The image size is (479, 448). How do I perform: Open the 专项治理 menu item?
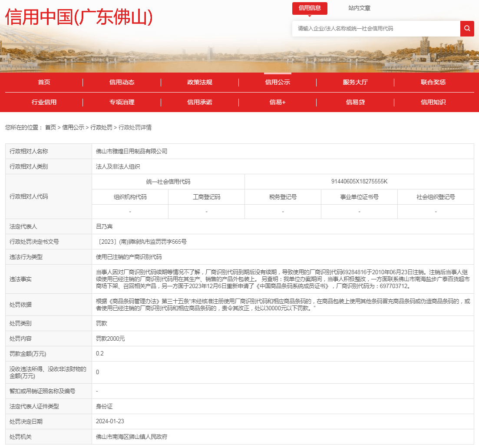click(x=122, y=103)
